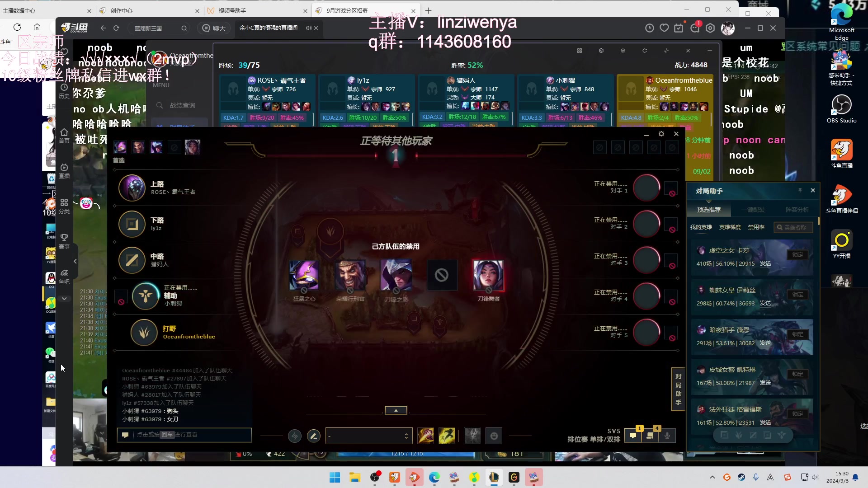Change second summoner spell Flash
868x488 pixels.
click(x=447, y=436)
